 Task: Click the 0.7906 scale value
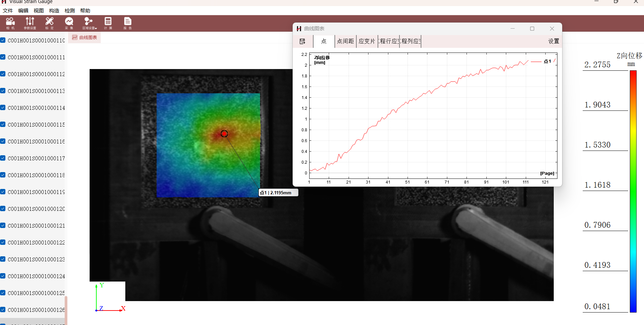click(x=597, y=225)
